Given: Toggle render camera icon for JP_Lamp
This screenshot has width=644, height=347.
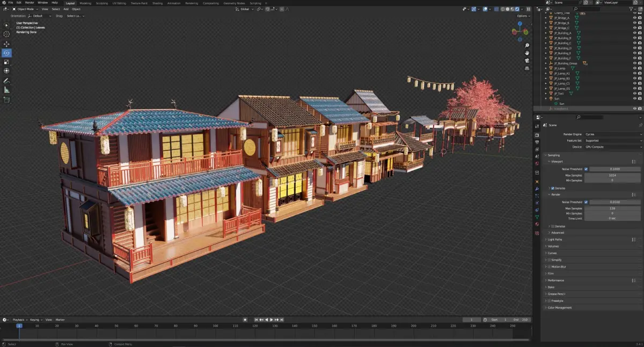Looking at the screenshot, I should coord(640,68).
